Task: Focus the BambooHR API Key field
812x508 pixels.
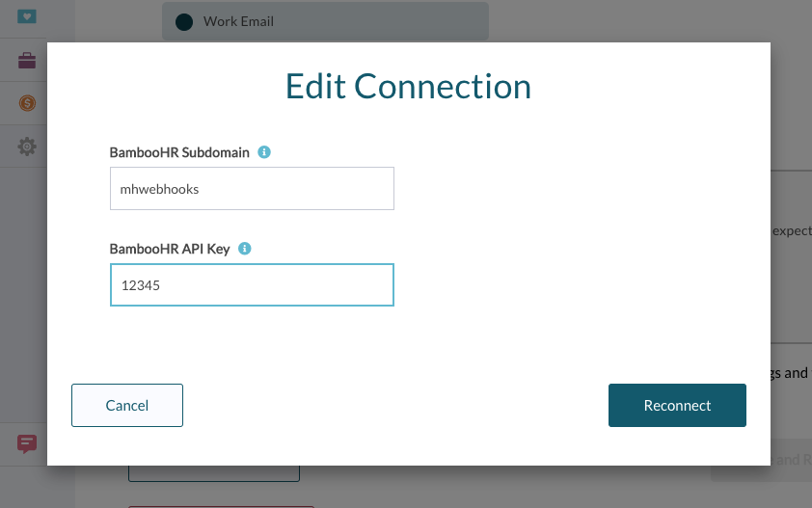Action: tap(252, 284)
